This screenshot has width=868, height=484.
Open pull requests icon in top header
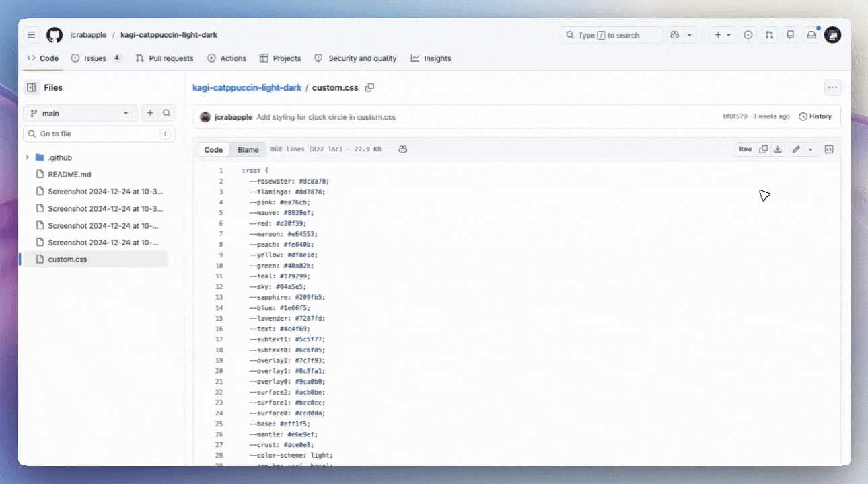[x=769, y=35]
